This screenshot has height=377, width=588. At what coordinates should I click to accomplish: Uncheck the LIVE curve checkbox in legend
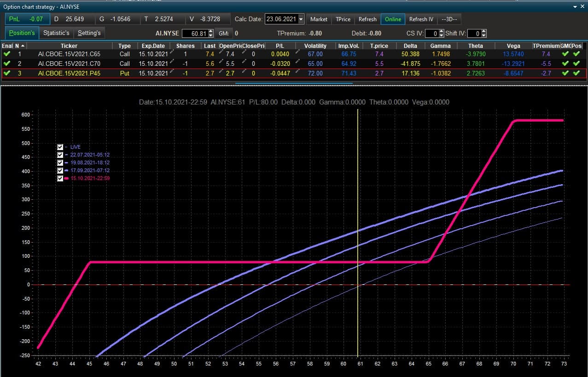point(60,147)
